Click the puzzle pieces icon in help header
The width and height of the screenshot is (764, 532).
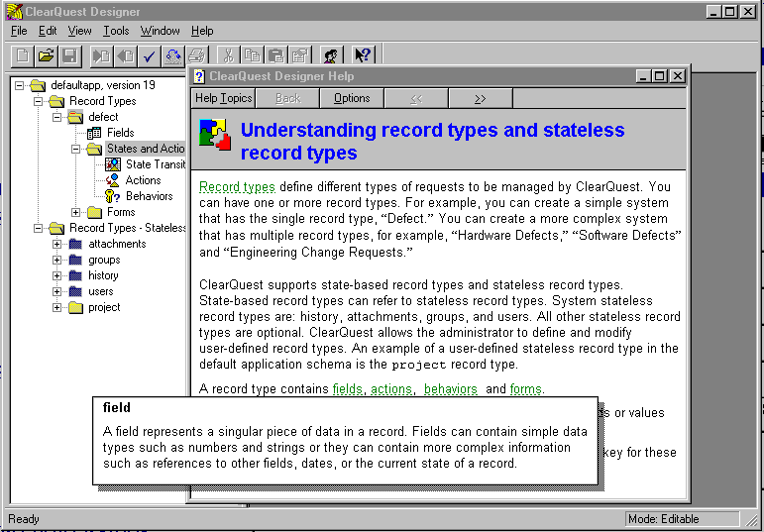pyautogui.click(x=215, y=135)
